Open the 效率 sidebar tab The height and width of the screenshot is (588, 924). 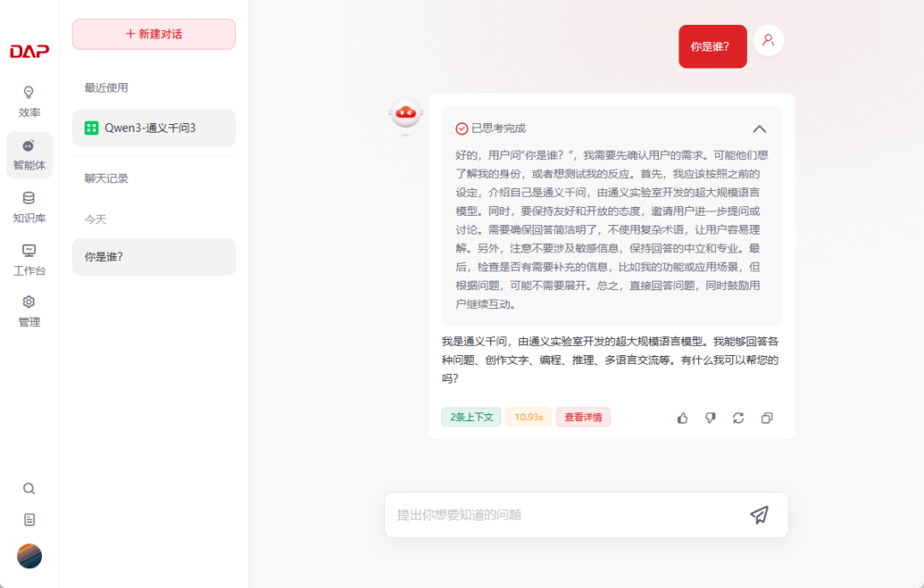click(29, 101)
